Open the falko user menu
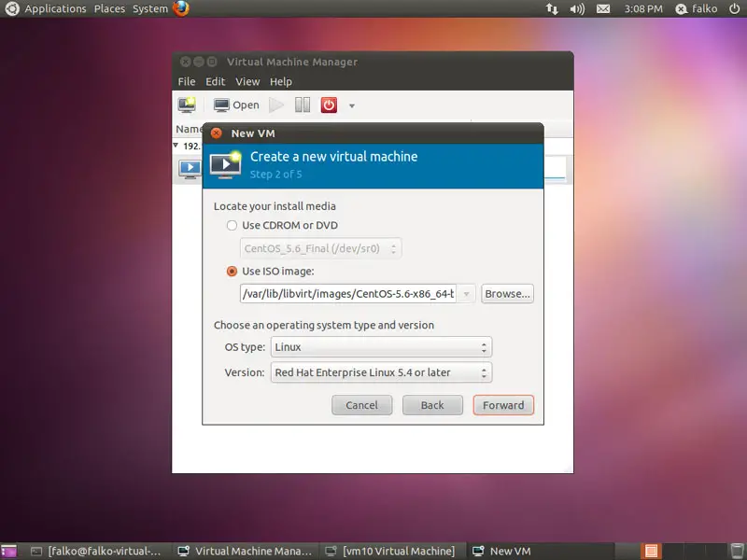The image size is (747, 560). click(697, 8)
